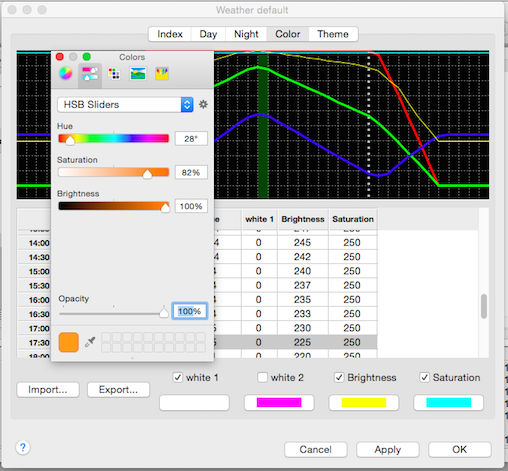Screen dimensions: 508x471
Task: Click the Import... button
Action: pos(48,390)
